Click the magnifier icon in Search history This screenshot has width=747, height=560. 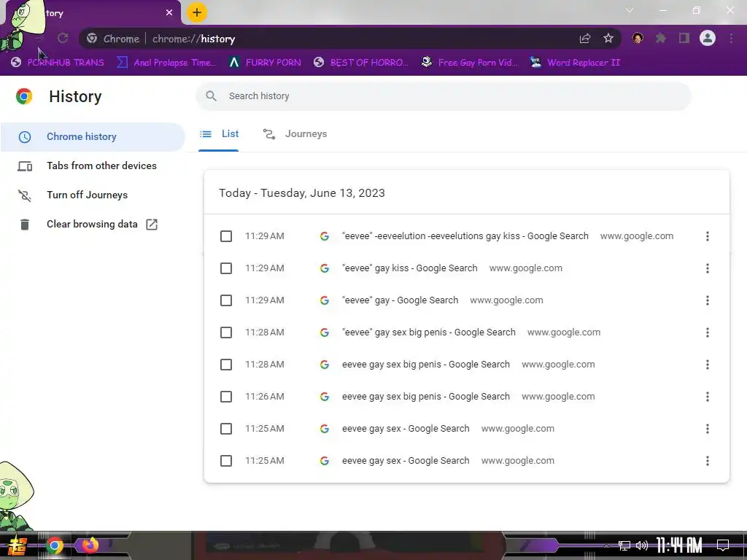click(x=211, y=96)
